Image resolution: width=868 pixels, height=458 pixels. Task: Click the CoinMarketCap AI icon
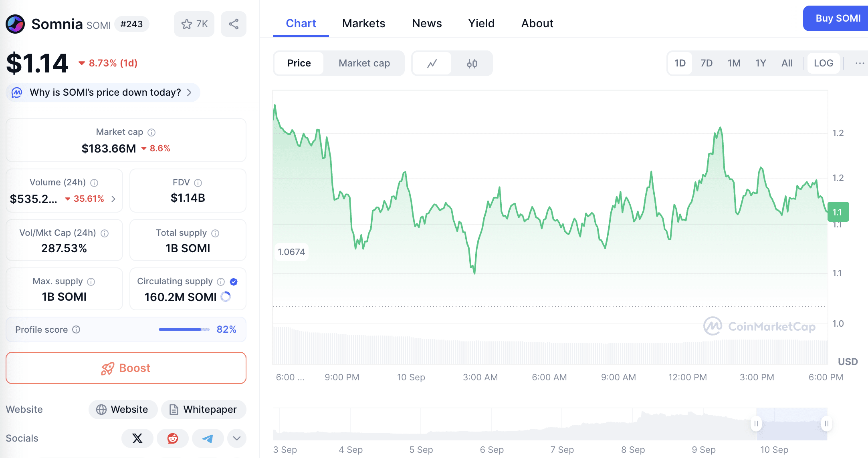tap(17, 92)
